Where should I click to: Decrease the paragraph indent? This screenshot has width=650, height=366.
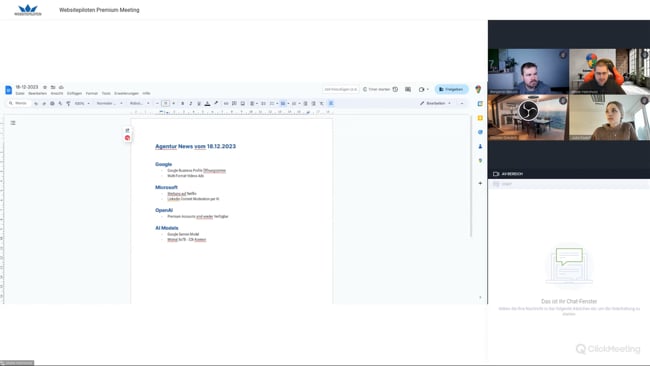(x=306, y=103)
